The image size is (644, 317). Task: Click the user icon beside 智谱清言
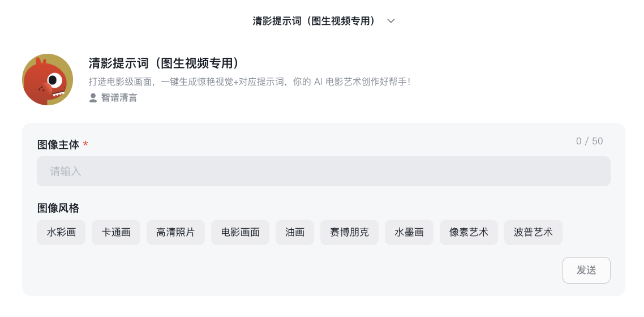coord(93,98)
